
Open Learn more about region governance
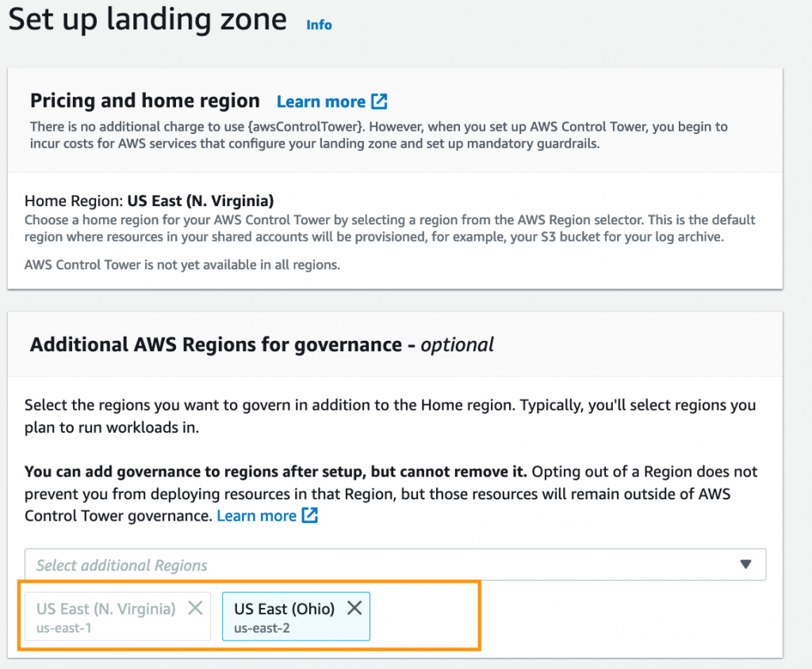[x=257, y=515]
